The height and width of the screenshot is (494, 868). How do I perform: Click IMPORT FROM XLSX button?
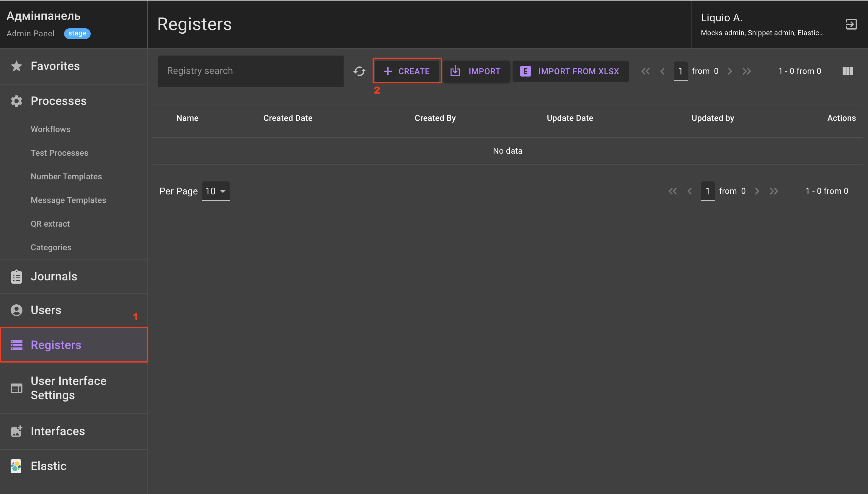[x=570, y=71]
